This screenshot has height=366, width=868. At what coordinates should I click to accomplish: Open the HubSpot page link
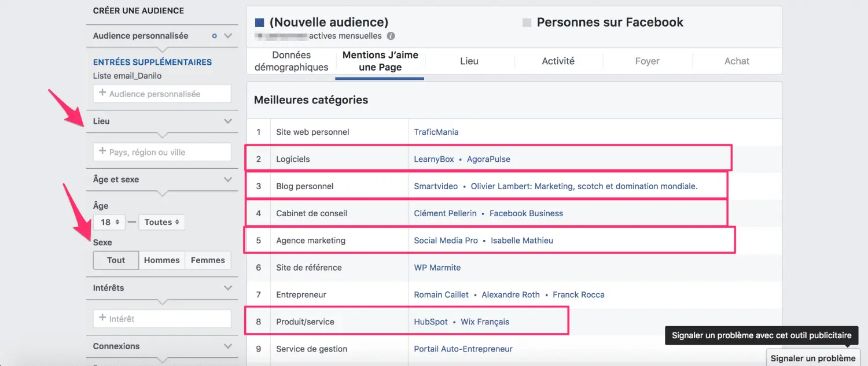pos(431,322)
